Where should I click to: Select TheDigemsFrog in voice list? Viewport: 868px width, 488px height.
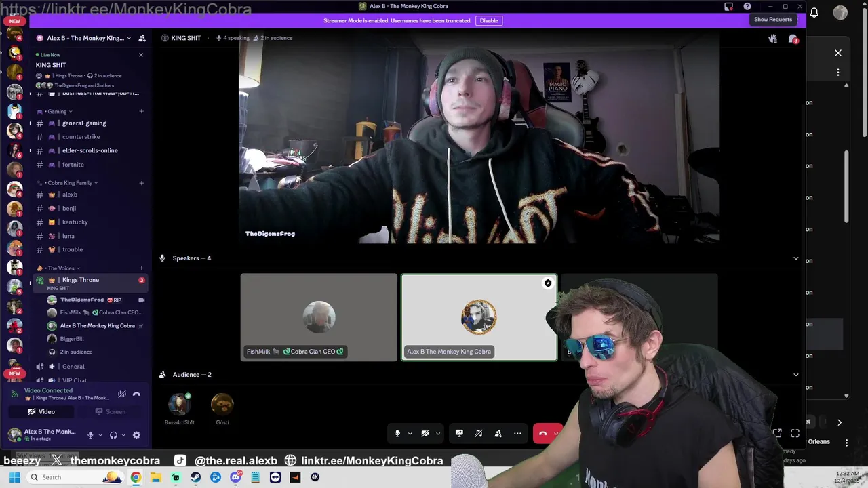[95, 300]
